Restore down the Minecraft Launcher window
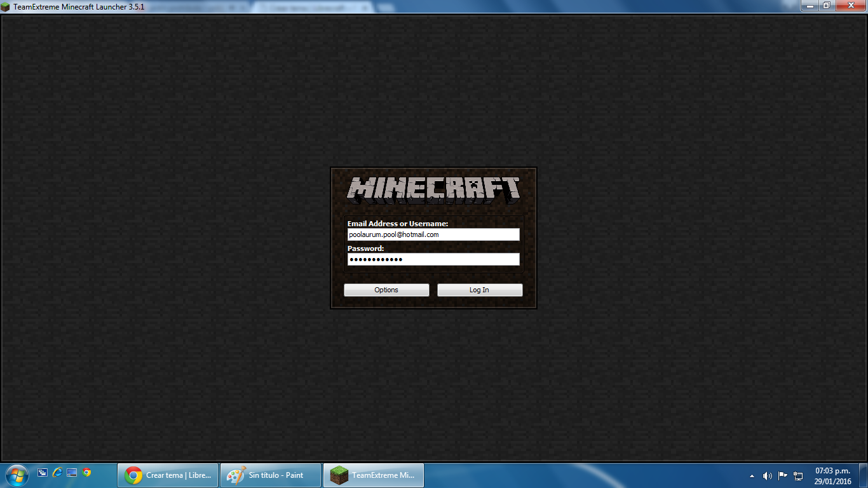868x488 pixels. (x=827, y=6)
